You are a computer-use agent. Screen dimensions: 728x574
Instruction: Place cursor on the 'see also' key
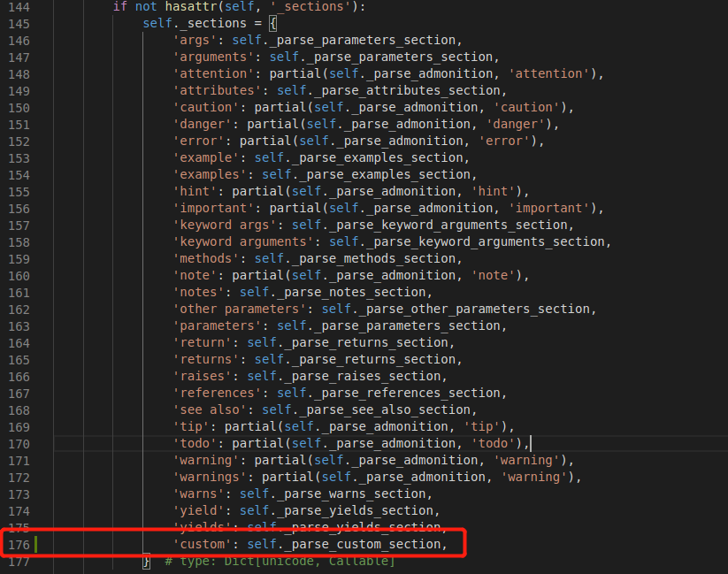[206, 409]
